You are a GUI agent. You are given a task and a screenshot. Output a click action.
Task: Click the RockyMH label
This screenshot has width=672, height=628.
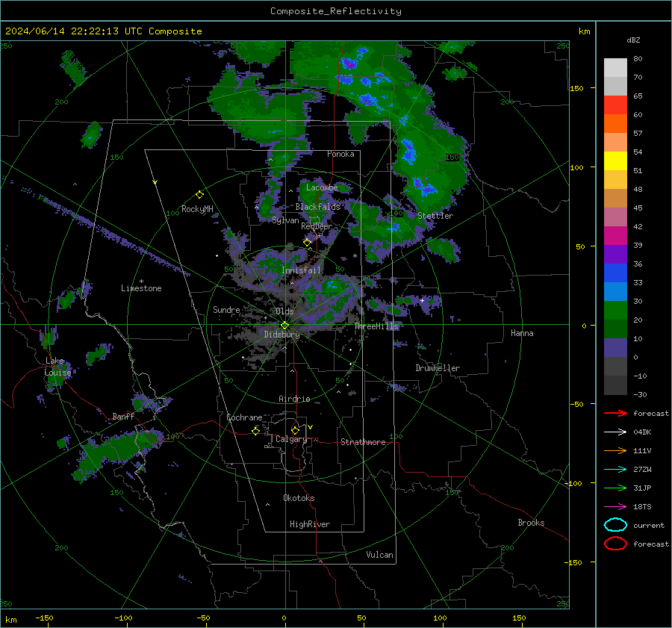pyautogui.click(x=197, y=209)
